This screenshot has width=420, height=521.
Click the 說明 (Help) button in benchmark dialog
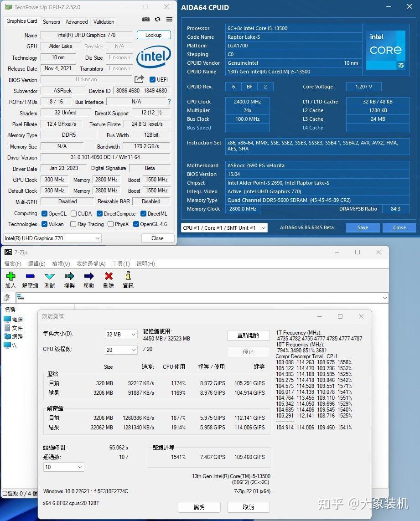tap(199, 507)
